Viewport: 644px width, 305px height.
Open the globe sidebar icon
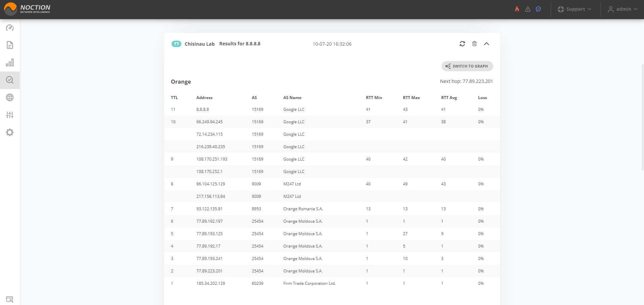tap(10, 97)
